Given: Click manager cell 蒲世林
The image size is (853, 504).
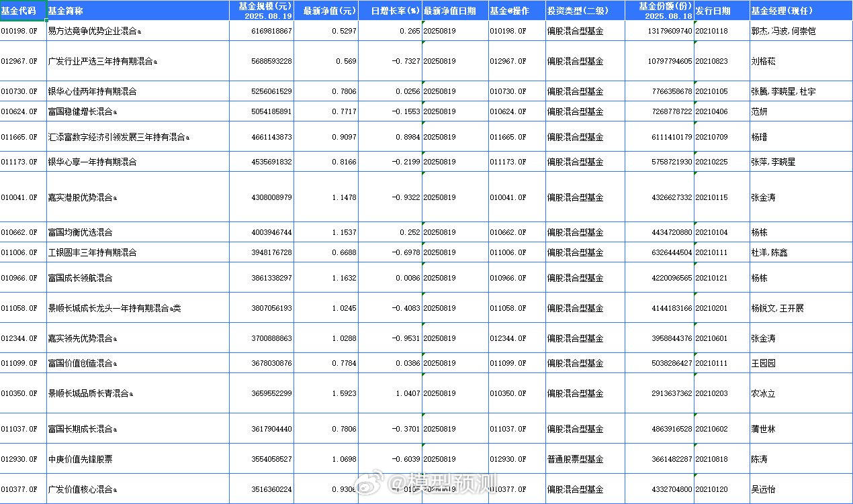Looking at the screenshot, I should pos(801,429).
